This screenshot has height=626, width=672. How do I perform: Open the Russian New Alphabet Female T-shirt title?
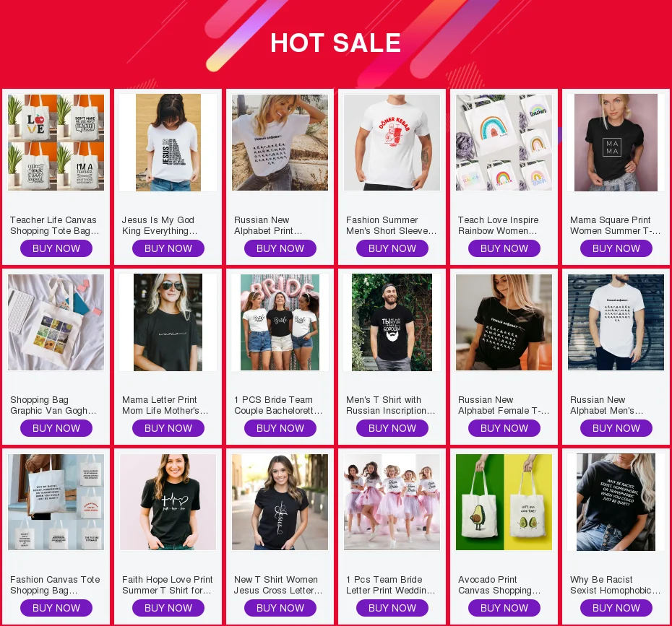pos(504,405)
